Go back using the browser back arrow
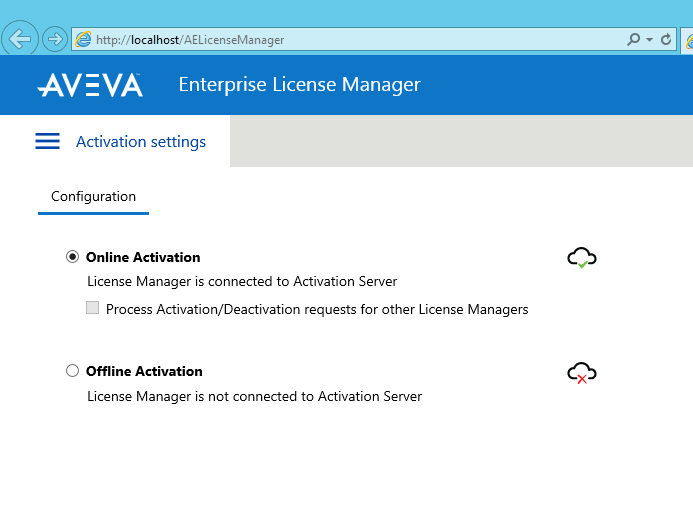Image resolution: width=693 pixels, height=507 pixels. 19,39
